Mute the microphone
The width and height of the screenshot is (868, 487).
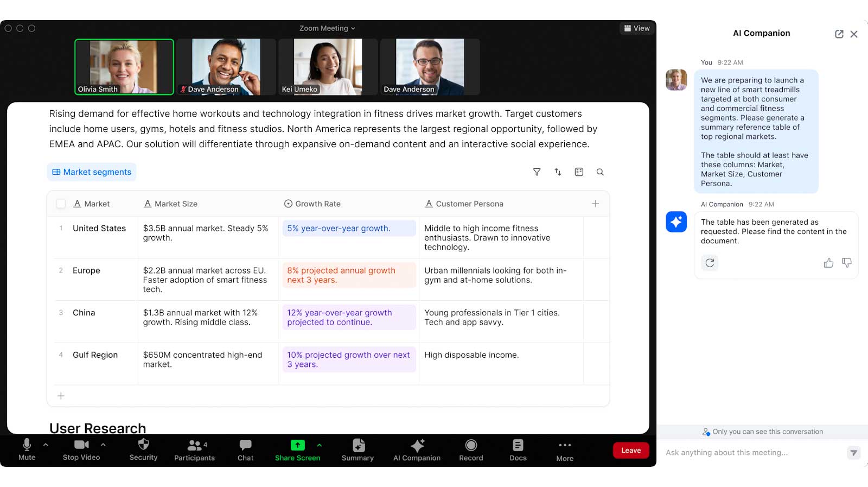[27, 450]
